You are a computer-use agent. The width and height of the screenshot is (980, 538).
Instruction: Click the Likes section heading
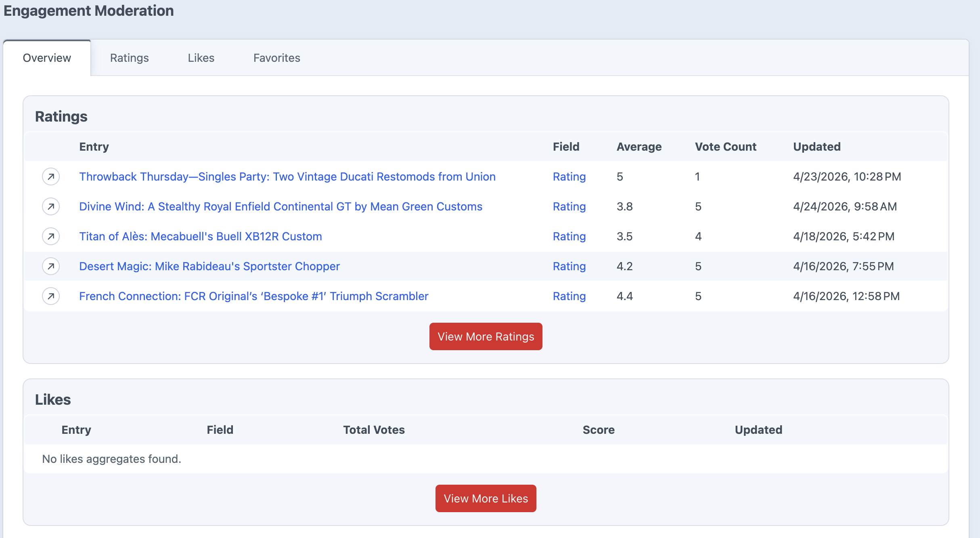tap(53, 399)
